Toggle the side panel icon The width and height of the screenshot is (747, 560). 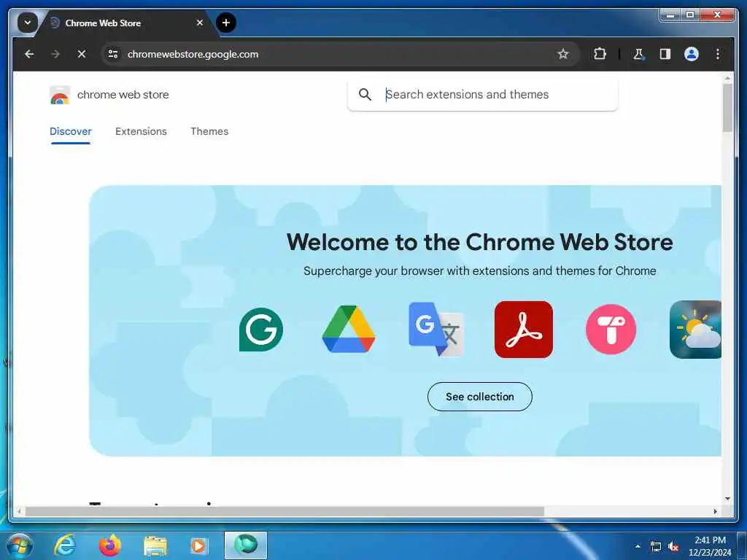[665, 54]
